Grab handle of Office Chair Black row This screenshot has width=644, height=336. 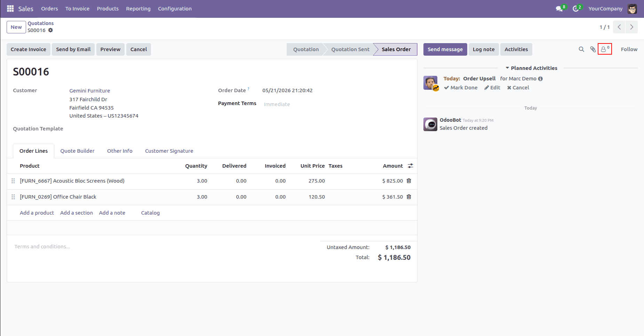[13, 197]
